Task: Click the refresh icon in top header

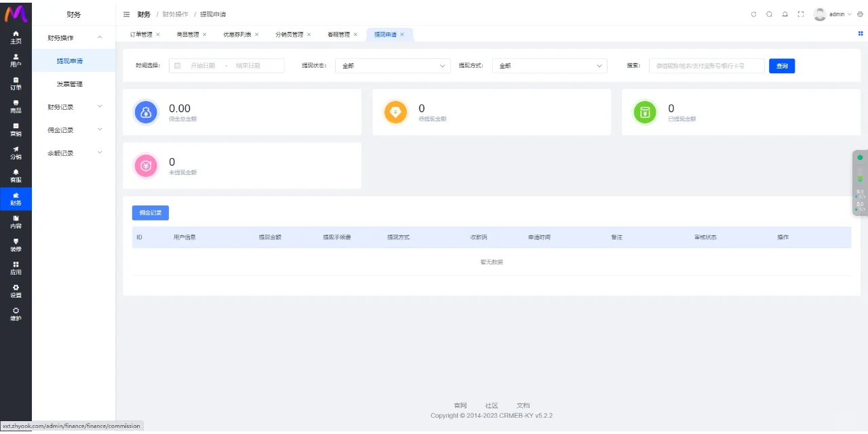Action: 753,14
